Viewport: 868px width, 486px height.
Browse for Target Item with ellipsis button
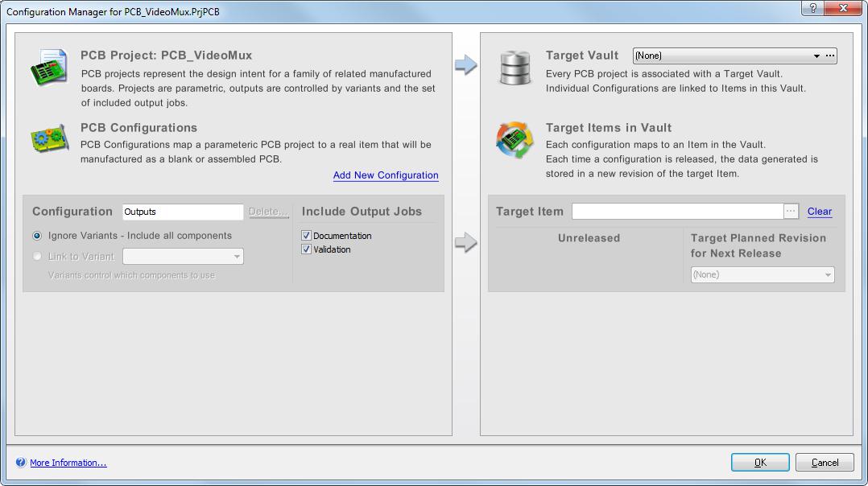coord(791,212)
